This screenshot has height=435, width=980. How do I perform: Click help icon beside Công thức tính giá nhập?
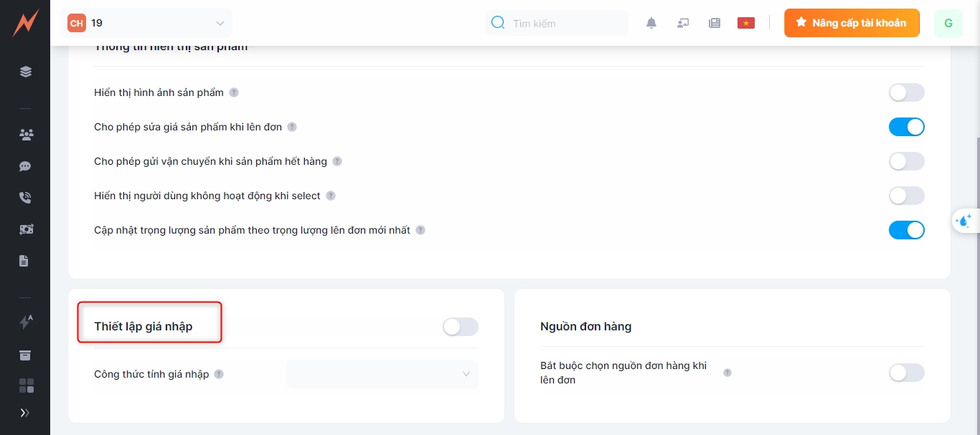coord(219,374)
